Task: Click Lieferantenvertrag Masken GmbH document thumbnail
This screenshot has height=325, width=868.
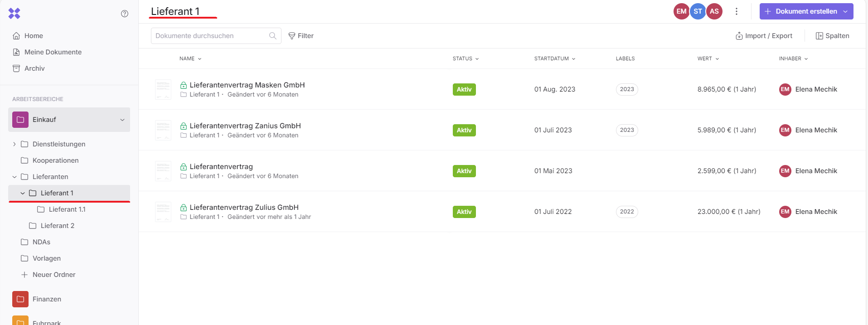Action: [163, 89]
